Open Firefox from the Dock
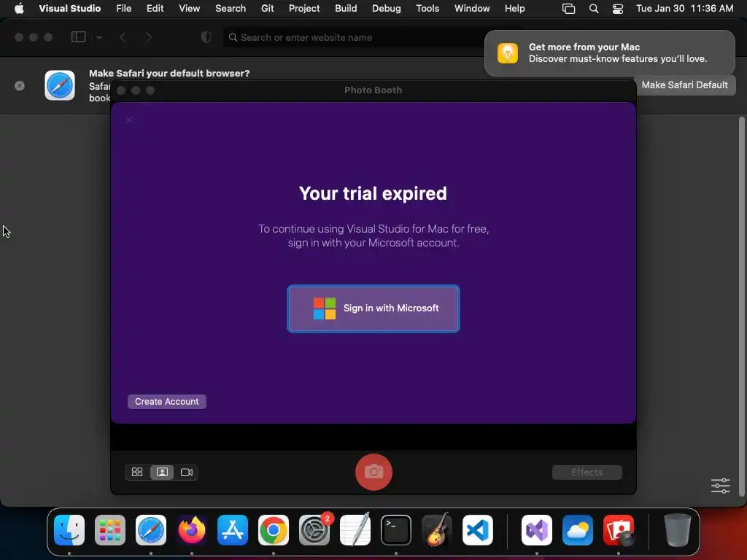The width and height of the screenshot is (747, 560). click(x=192, y=530)
